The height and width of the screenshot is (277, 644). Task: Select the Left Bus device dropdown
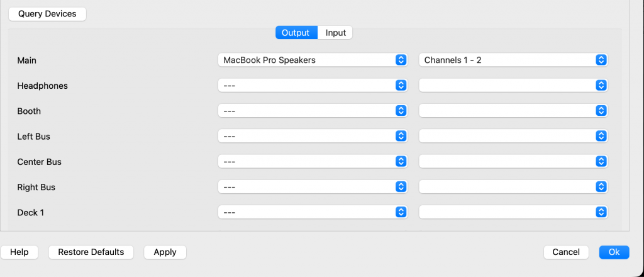[x=313, y=136]
